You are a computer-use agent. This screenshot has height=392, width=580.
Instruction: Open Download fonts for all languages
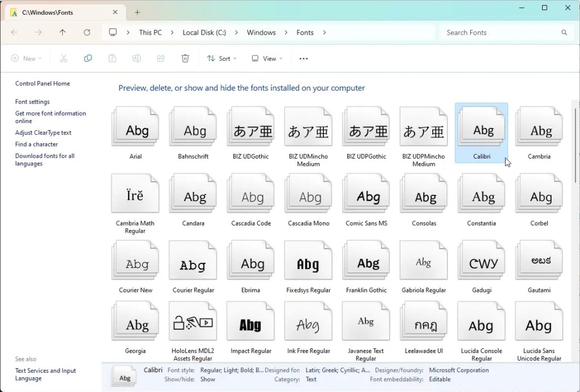tap(45, 160)
